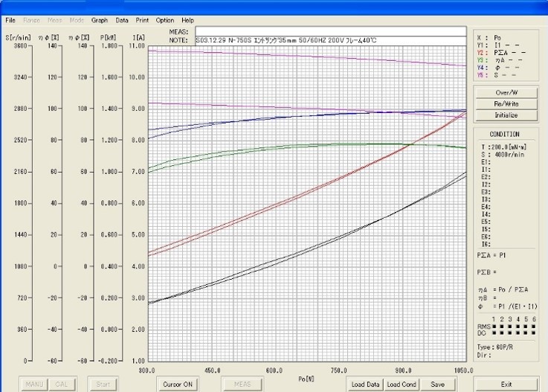Open the Graph menu

tap(100, 20)
